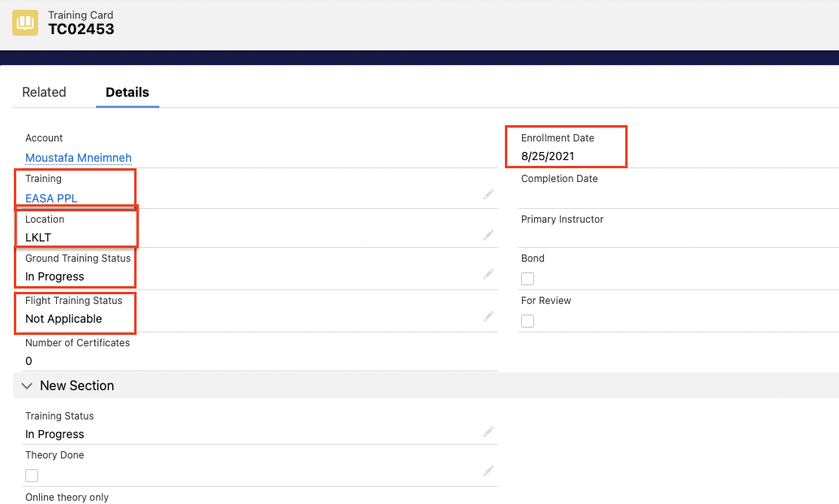Switch to the Related tab

[x=44, y=92]
